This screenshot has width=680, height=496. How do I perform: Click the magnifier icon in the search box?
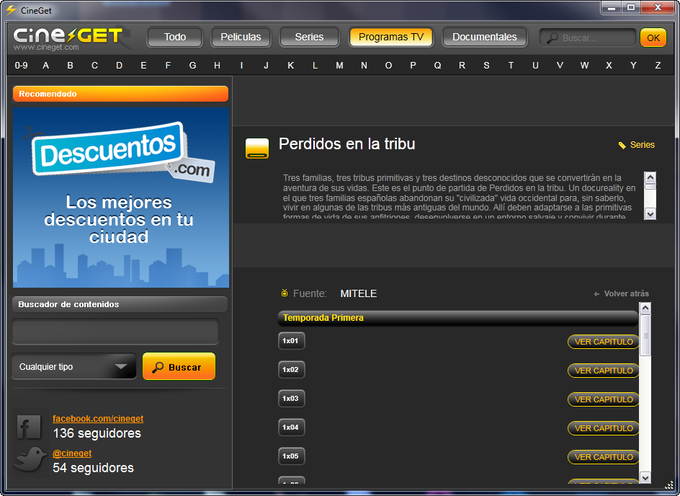552,38
